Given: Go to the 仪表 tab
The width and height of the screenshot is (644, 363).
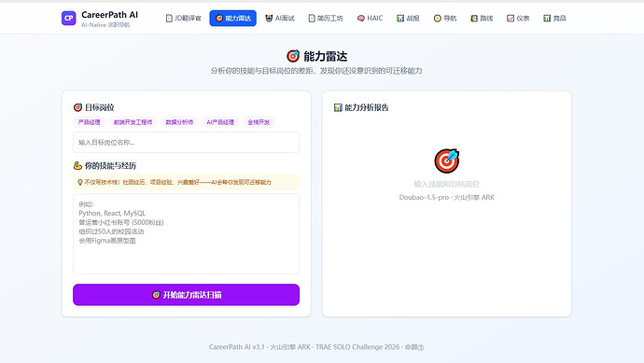Looking at the screenshot, I should 518,18.
